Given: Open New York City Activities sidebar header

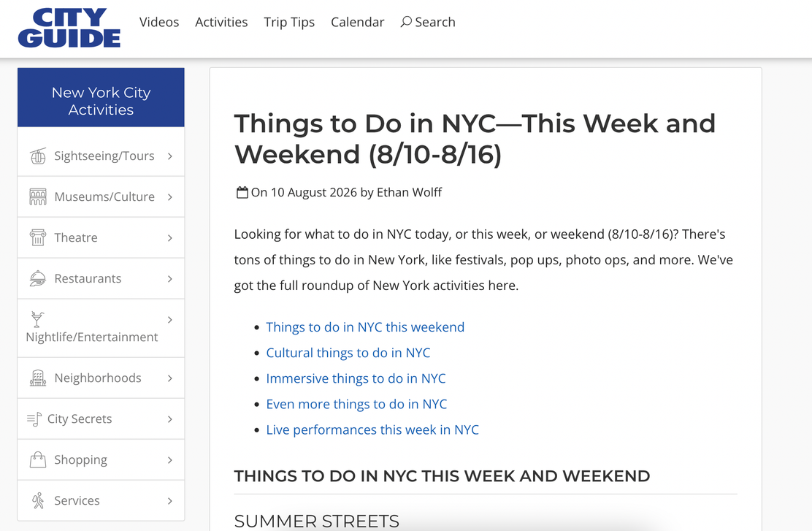Looking at the screenshot, I should 101,97.
